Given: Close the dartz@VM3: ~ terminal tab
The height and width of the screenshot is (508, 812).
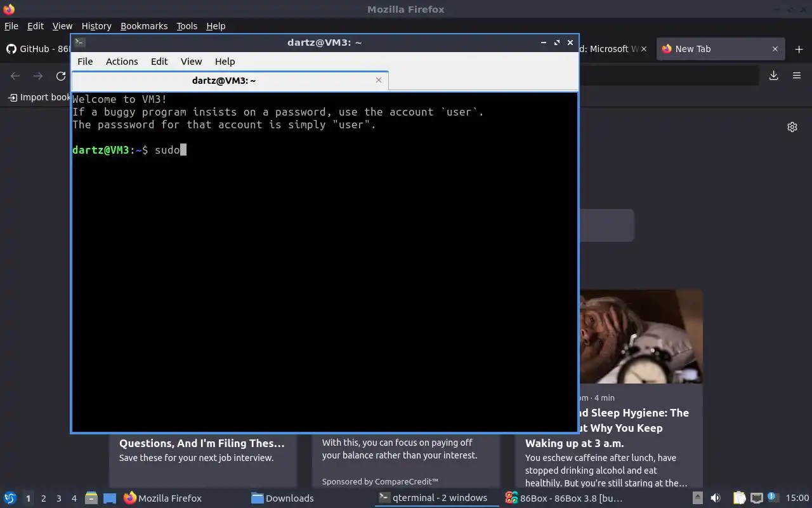Looking at the screenshot, I should coord(379,80).
